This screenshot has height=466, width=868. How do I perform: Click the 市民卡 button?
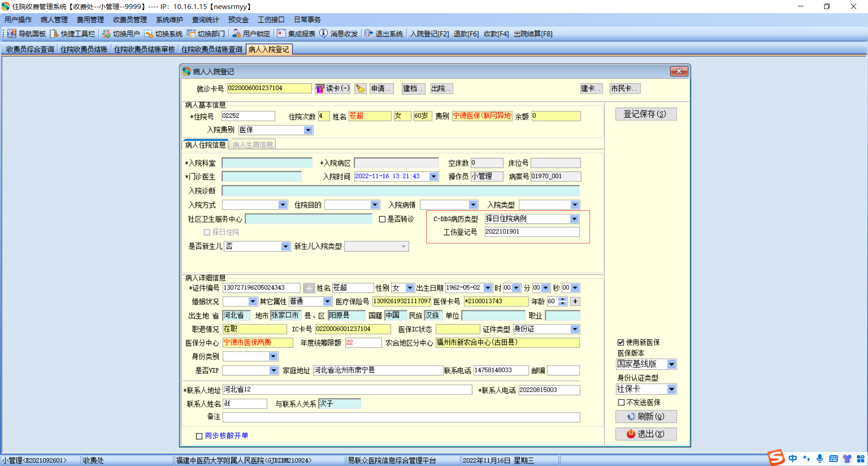(x=625, y=89)
